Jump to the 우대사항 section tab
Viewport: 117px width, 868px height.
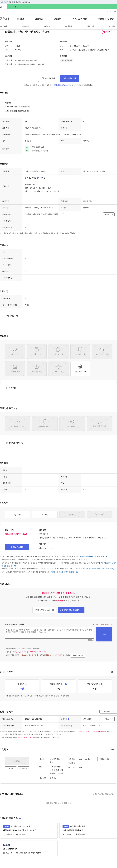(x=47, y=26)
